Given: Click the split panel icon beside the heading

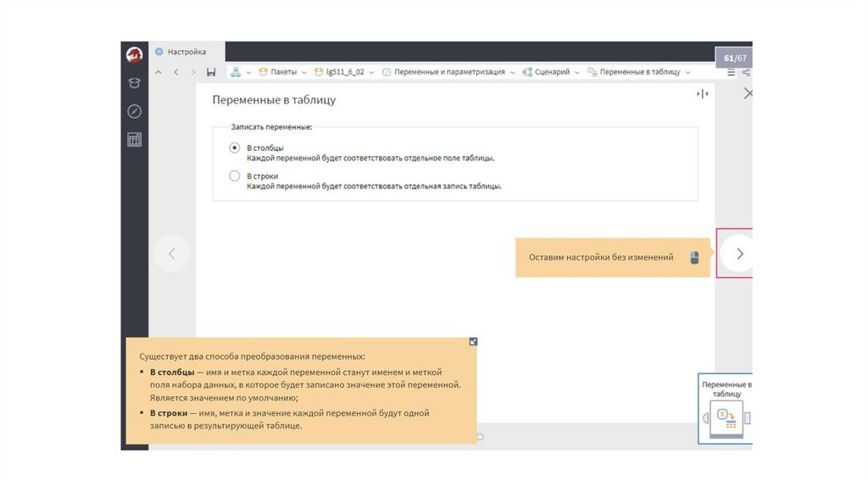Looking at the screenshot, I should coord(702,94).
